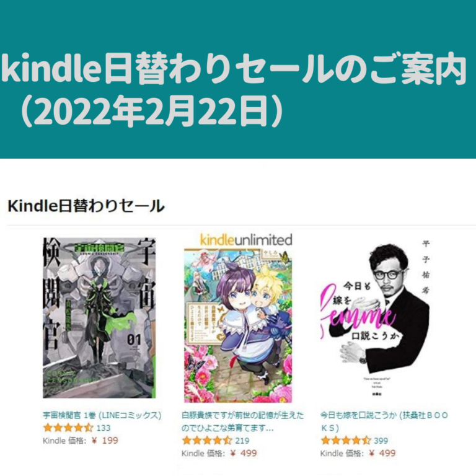This screenshot has width=476, height=476.
Task: Click the ¥499 price under 今日も嫁を口説こうか
Action: (382, 453)
